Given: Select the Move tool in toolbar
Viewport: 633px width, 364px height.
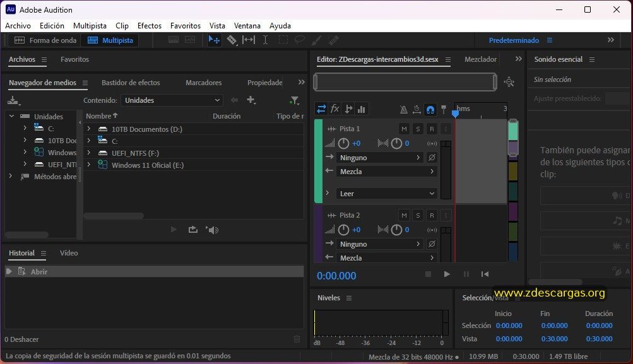Looking at the screenshot, I should (214, 40).
